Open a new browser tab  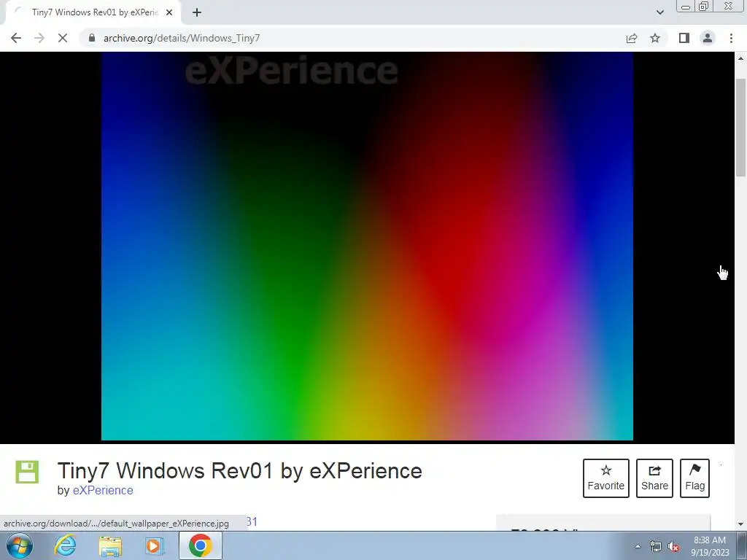[197, 12]
